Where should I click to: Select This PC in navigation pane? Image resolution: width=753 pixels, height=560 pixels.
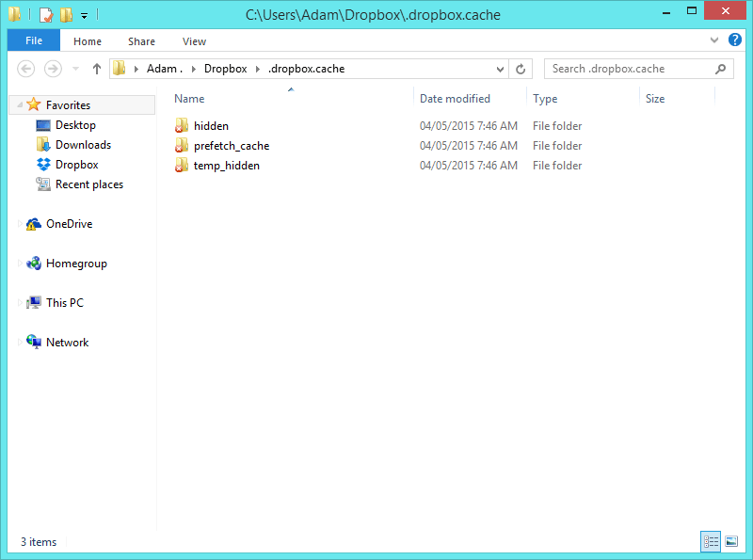[x=64, y=303]
